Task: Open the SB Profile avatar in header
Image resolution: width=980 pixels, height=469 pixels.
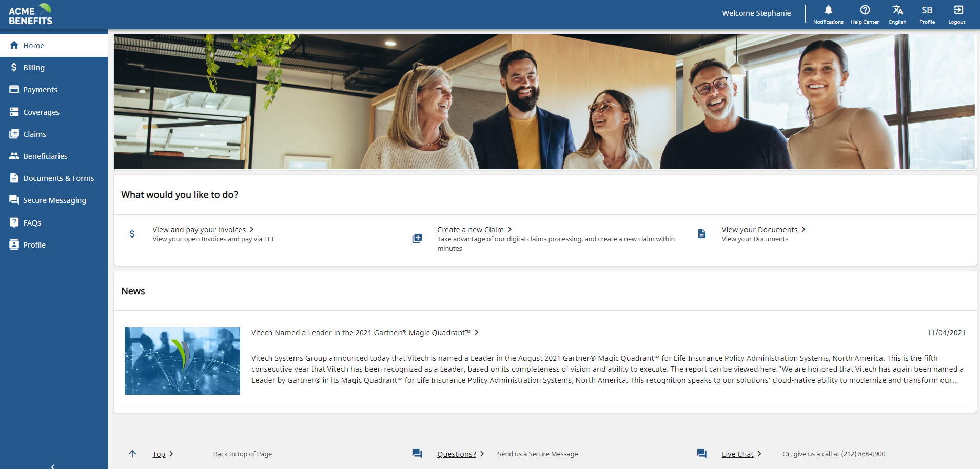Action: tap(927, 10)
